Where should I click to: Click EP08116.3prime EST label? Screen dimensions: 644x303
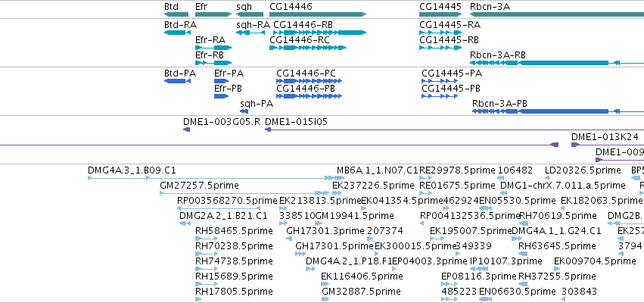tap(478, 276)
